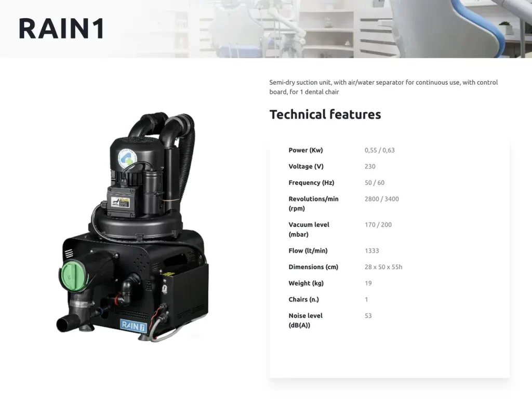The image size is (532, 399).
Task: Click the Dimensions (cm) label
Action: [313, 267]
